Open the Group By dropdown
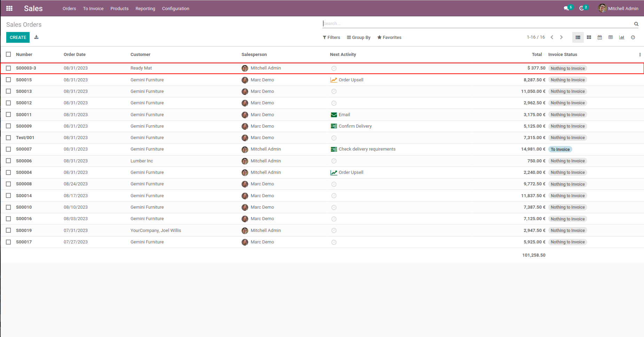Image resolution: width=644 pixels, height=337 pixels. [x=359, y=37]
